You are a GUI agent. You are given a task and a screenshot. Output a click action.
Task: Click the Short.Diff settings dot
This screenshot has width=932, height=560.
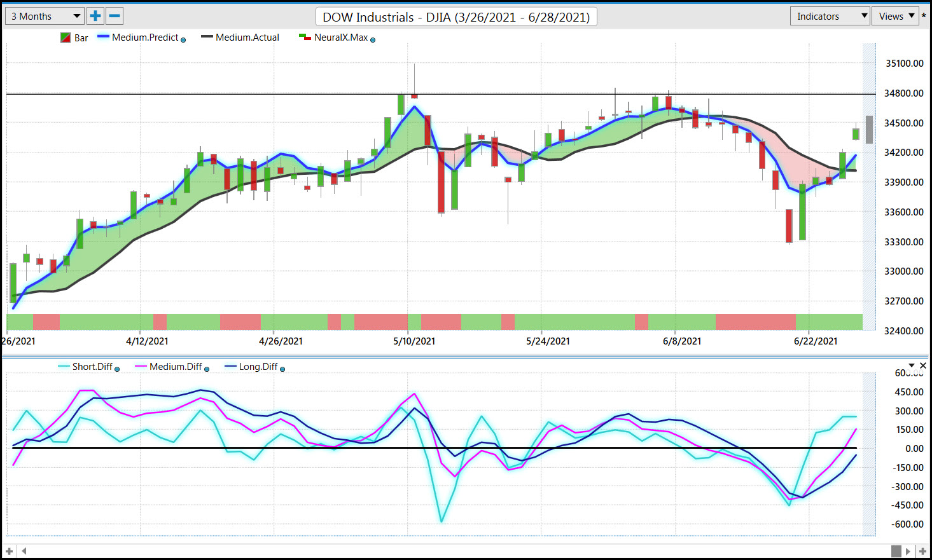tap(117, 369)
